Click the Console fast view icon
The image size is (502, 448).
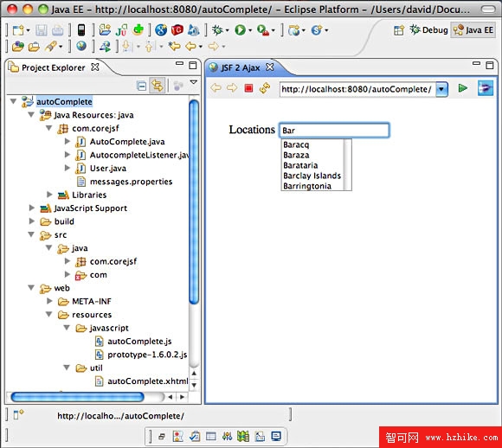pos(275,436)
